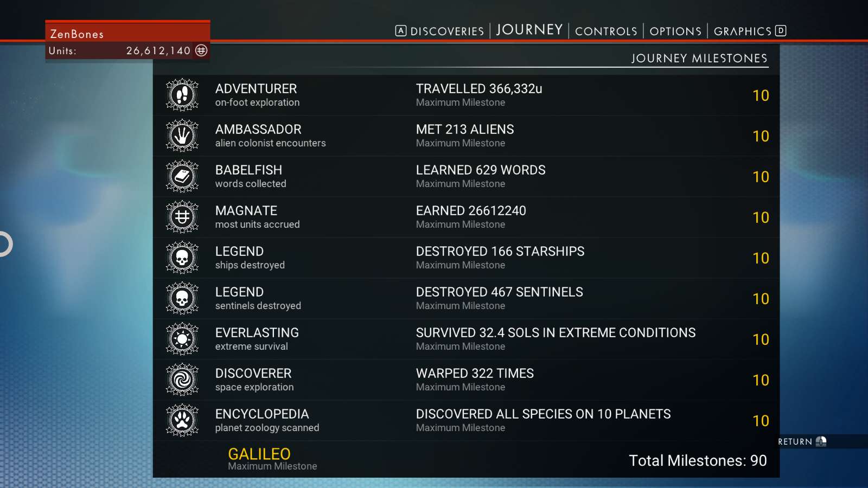This screenshot has height=488, width=868.
Task: Click the D key prompt icon
Action: tap(781, 31)
